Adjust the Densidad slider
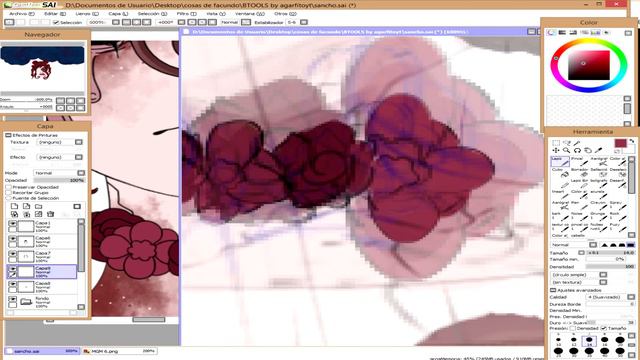Viewport: 640px width, 360px height. [x=611, y=267]
